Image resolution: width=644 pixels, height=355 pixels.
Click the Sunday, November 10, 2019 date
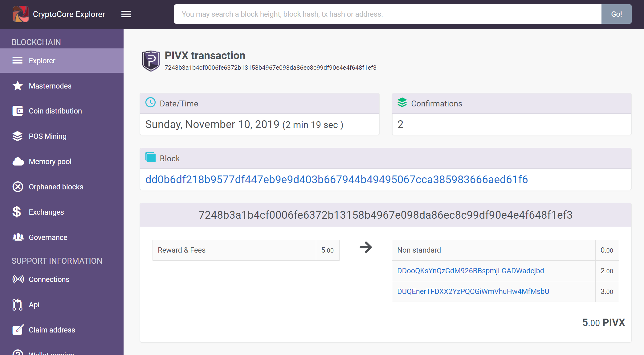212,124
